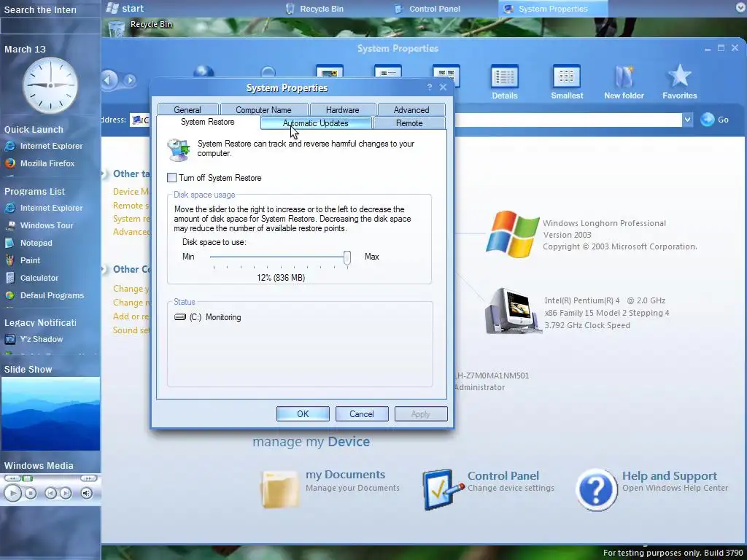Click the Apply button in the dialog
The height and width of the screenshot is (560, 747).
pyautogui.click(x=421, y=414)
